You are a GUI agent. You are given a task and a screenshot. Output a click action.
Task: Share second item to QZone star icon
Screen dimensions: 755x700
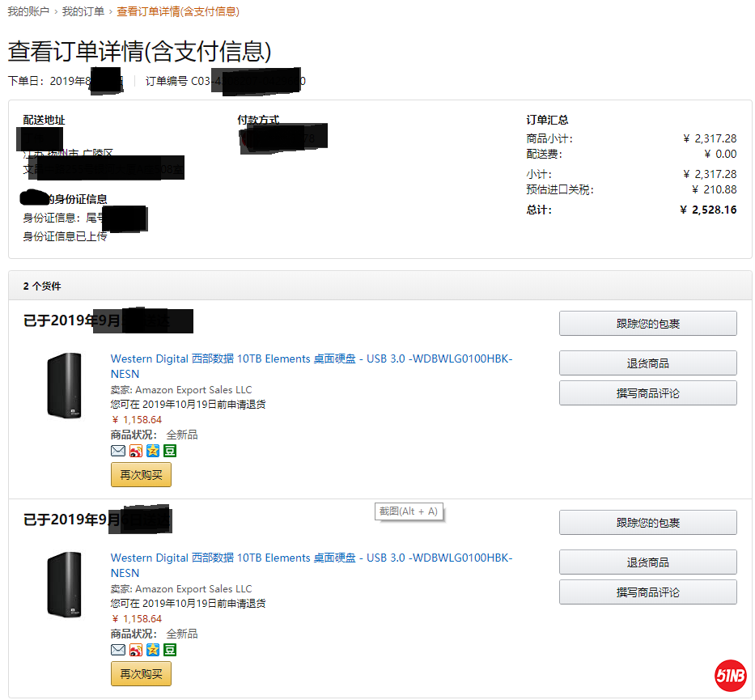tap(153, 650)
